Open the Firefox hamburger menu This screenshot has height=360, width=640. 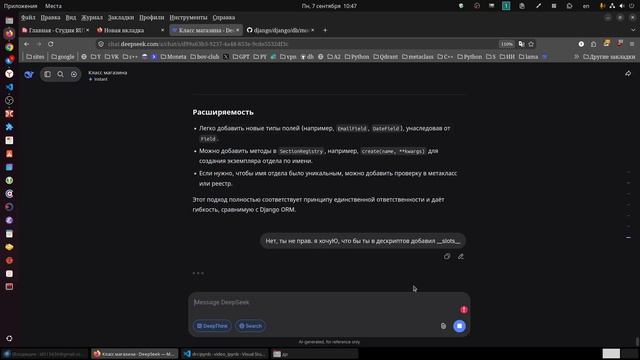[632, 44]
